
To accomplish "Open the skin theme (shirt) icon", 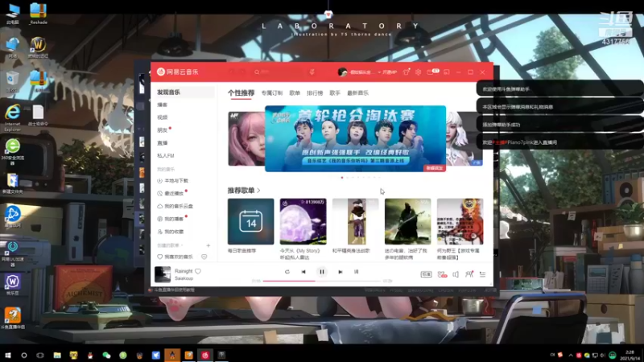I will click(x=407, y=72).
